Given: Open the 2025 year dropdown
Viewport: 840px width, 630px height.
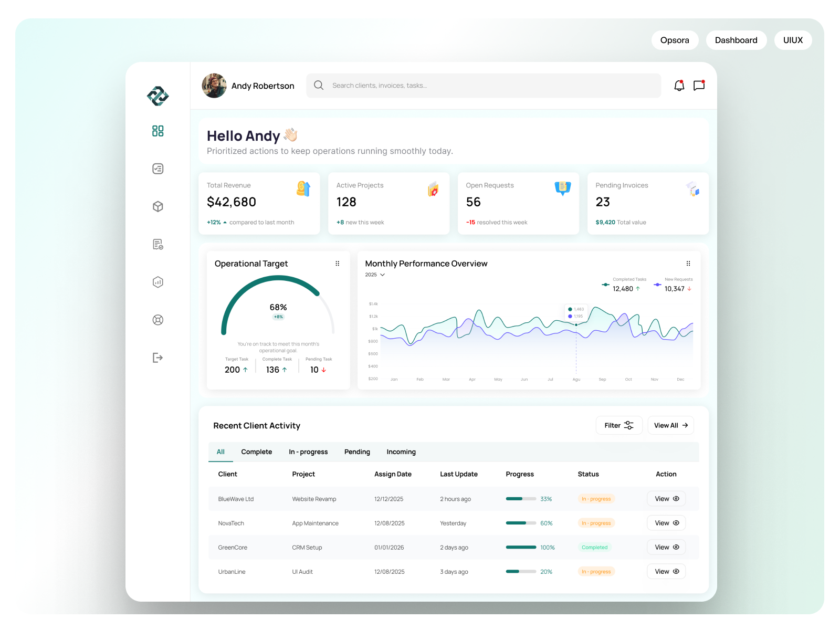Looking at the screenshot, I should pyautogui.click(x=375, y=275).
